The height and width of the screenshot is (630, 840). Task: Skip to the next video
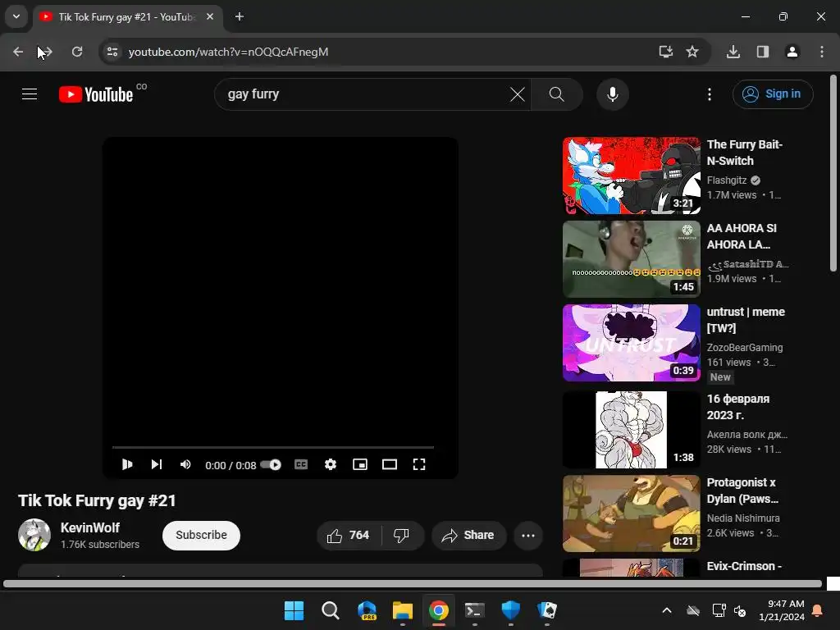157,464
